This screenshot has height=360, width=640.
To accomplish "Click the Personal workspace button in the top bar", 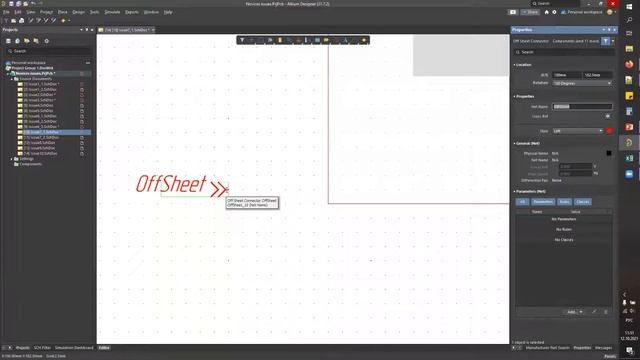I will (582, 12).
